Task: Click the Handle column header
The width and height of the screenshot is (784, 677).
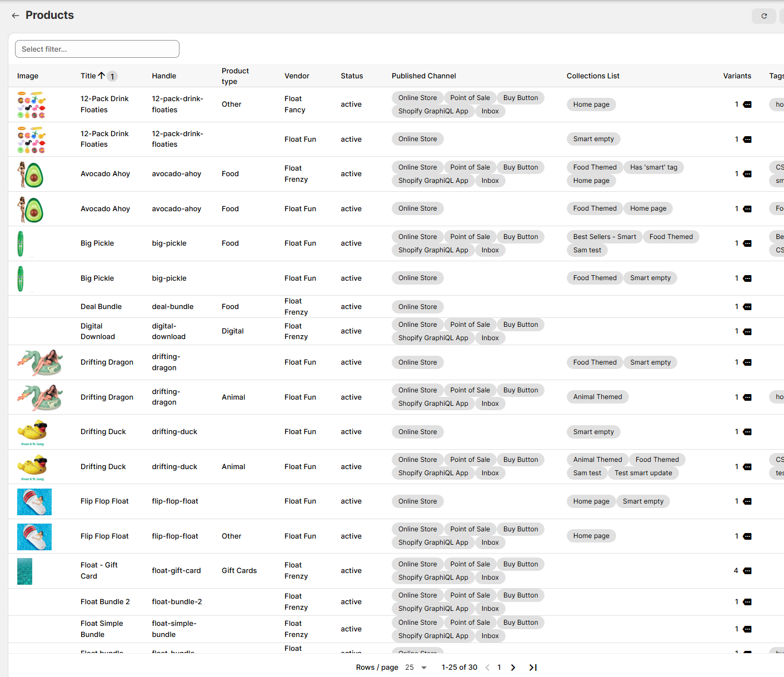Action: (164, 76)
